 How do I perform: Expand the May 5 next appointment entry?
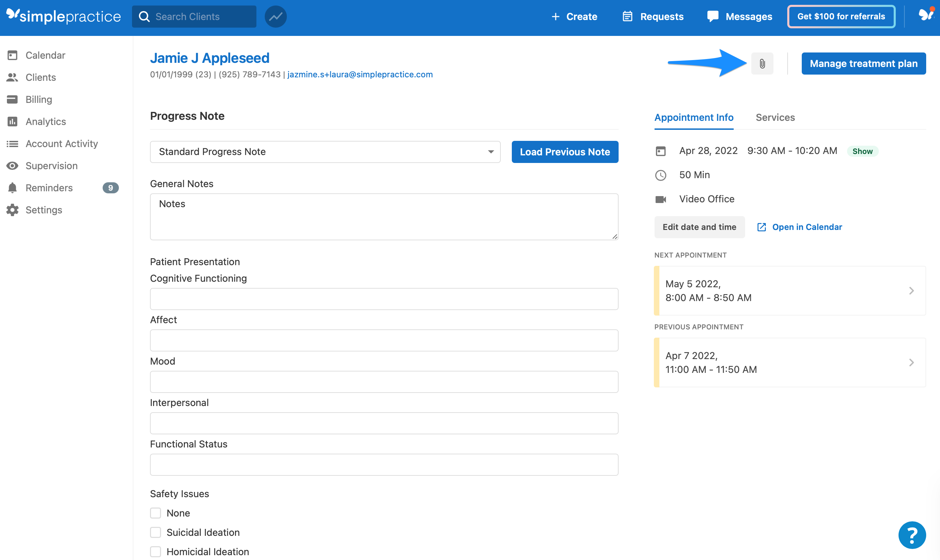click(x=789, y=291)
